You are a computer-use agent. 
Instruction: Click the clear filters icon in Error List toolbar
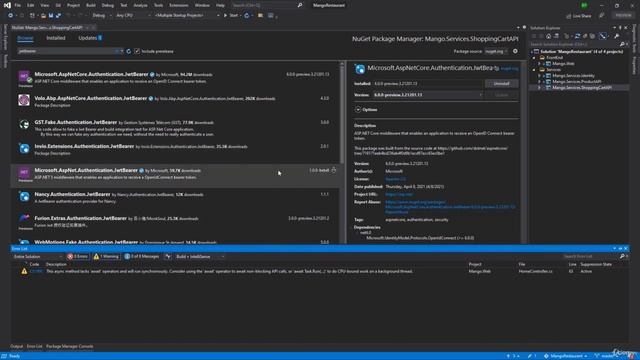168,257
